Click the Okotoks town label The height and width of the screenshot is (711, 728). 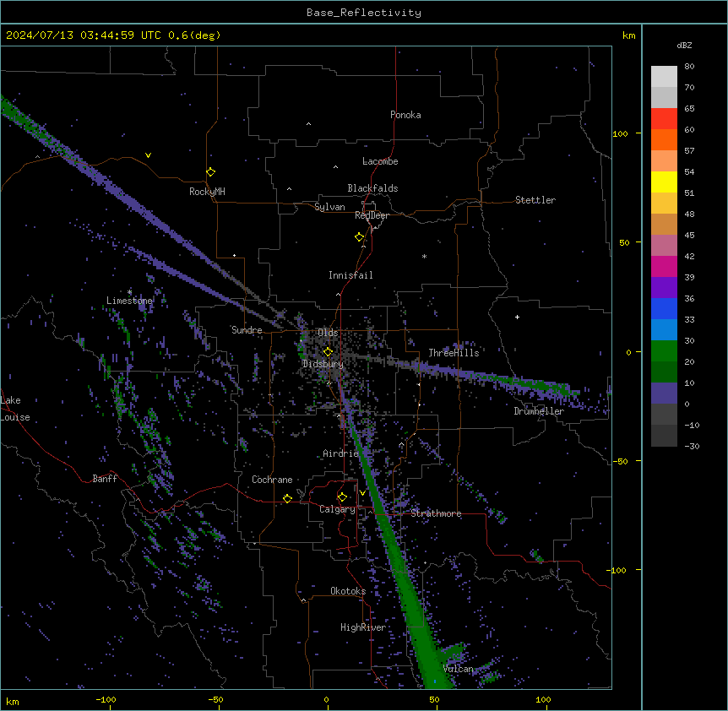tap(348, 591)
